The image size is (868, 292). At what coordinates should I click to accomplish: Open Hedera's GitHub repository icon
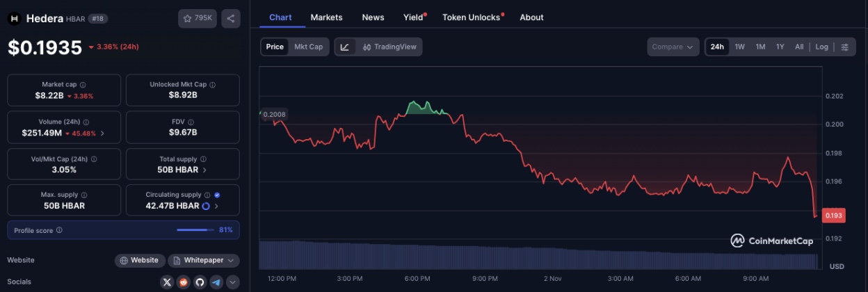pyautogui.click(x=200, y=282)
